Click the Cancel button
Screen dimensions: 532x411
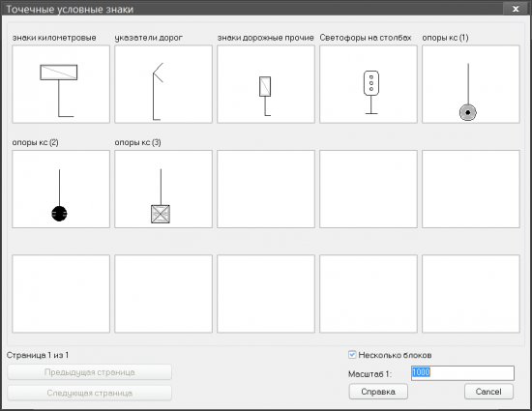488,392
